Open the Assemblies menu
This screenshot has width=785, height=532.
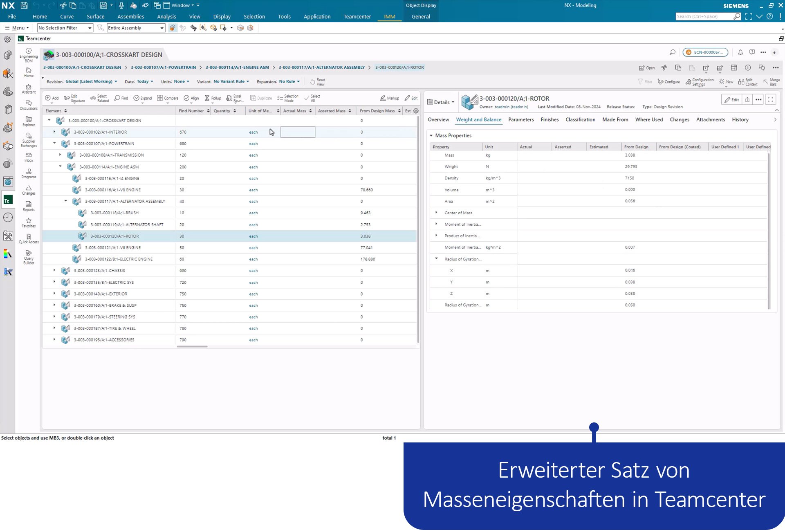[x=130, y=16]
